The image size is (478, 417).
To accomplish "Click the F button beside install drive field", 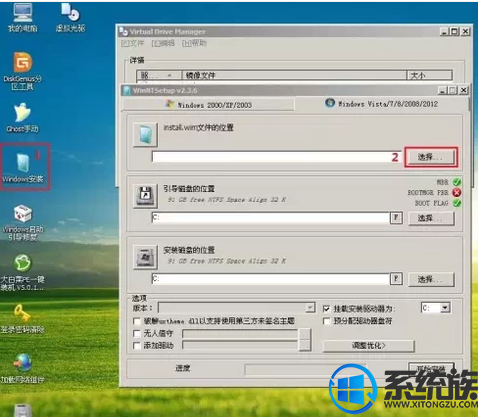I will tap(396, 279).
